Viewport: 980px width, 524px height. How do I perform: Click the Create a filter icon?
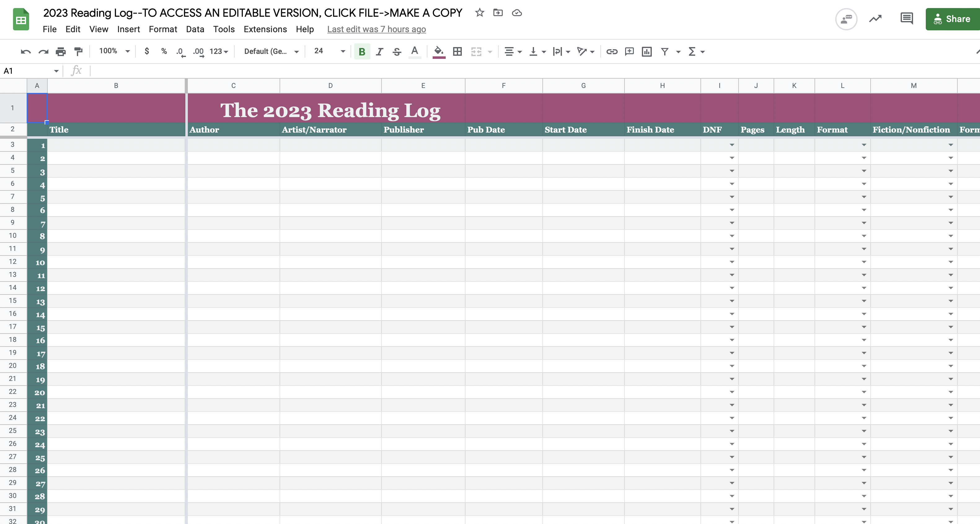point(664,51)
